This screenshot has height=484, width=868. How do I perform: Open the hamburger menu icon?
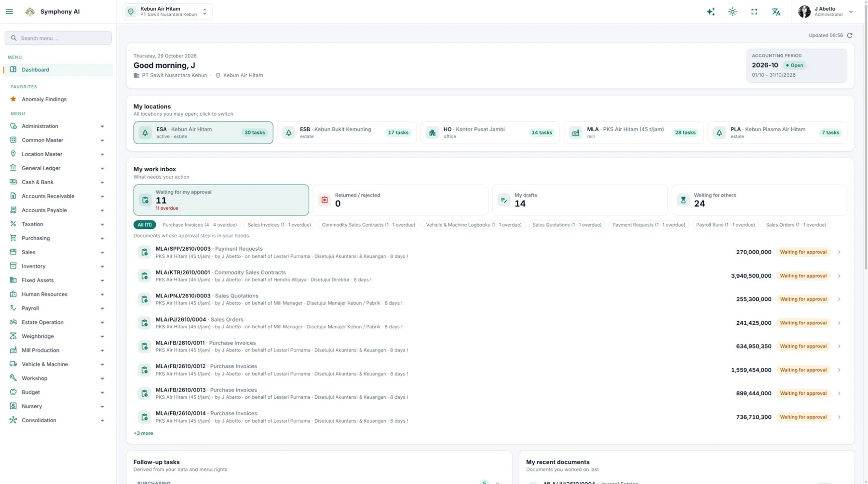click(x=9, y=12)
